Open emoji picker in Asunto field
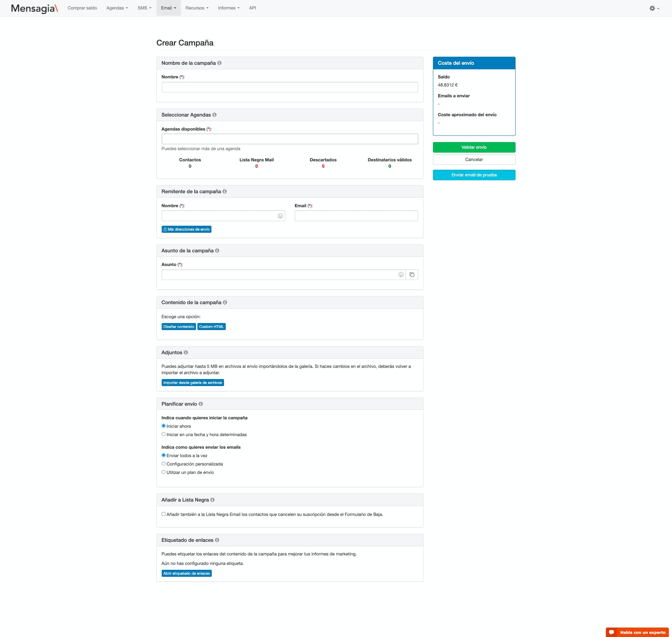 401,275
